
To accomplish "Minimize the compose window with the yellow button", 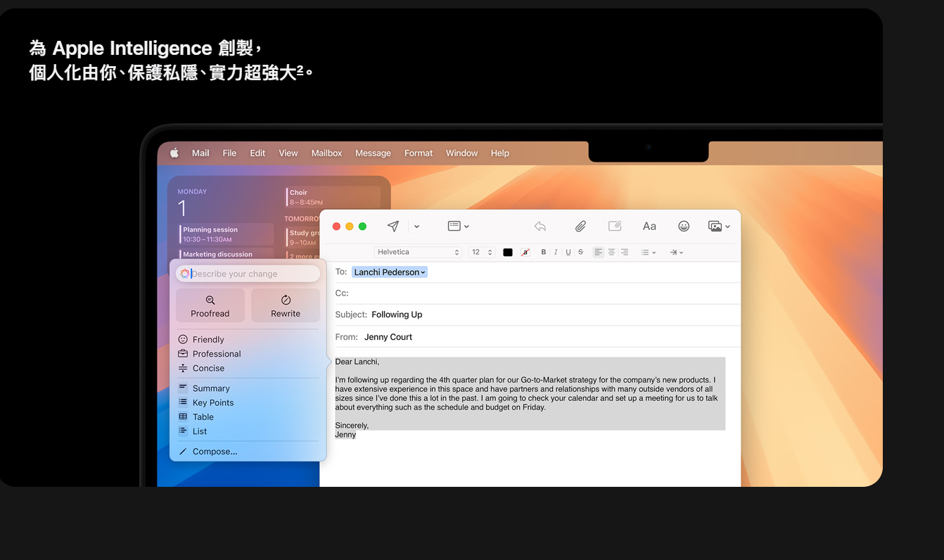I will (350, 227).
